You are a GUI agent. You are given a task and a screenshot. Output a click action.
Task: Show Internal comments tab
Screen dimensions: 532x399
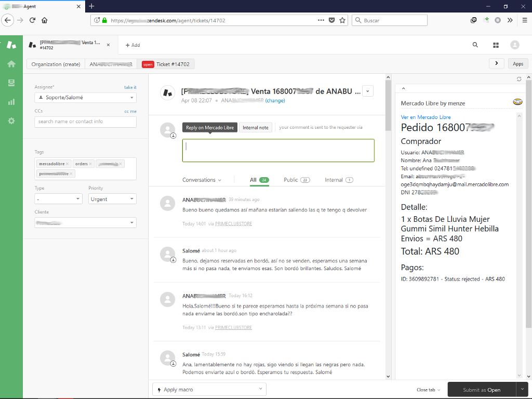point(339,180)
